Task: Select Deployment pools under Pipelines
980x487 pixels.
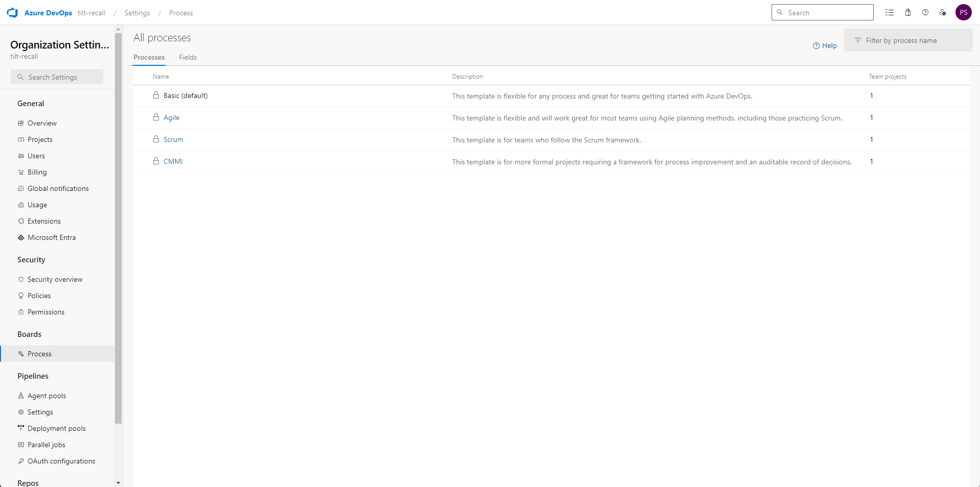Action: click(x=56, y=428)
